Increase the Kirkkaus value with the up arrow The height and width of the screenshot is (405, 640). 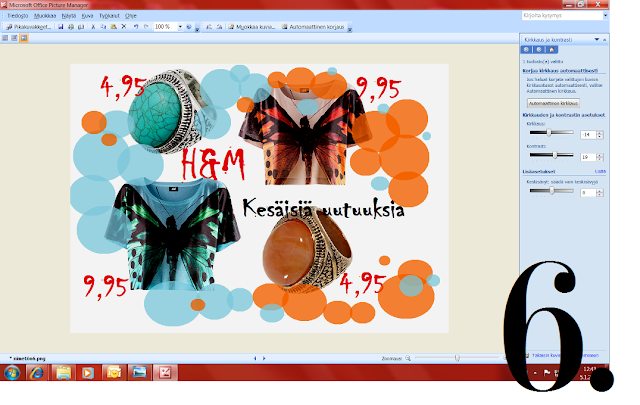(x=600, y=133)
